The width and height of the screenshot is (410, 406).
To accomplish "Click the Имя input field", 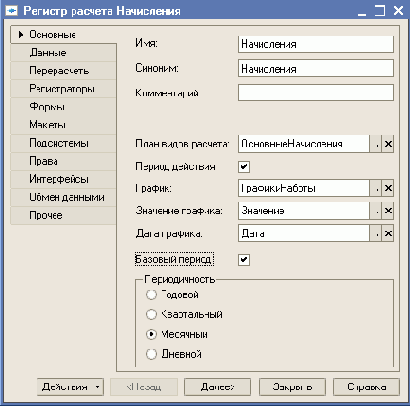I will pos(316,44).
